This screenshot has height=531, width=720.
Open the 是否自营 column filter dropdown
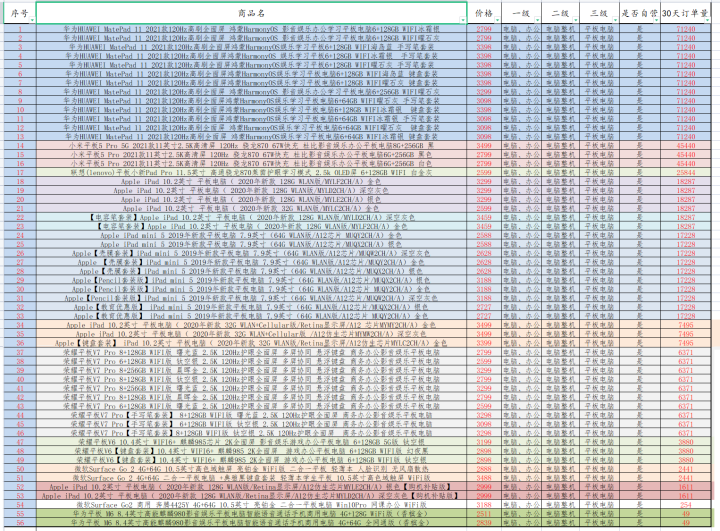[657, 20]
